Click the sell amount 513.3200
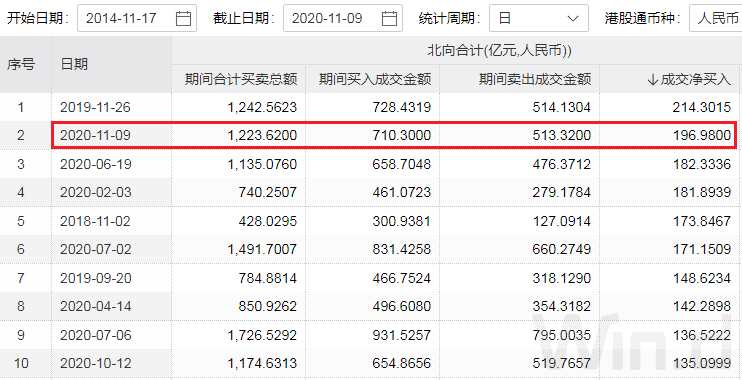Viewport: 742px width, 380px height. point(562,136)
